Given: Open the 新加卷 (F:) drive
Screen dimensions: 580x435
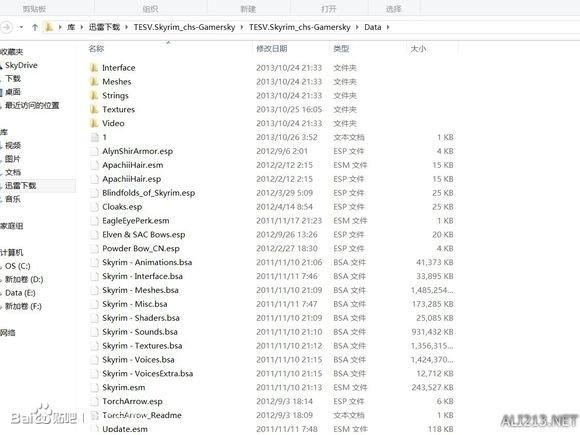Looking at the screenshot, I should 23,306.
